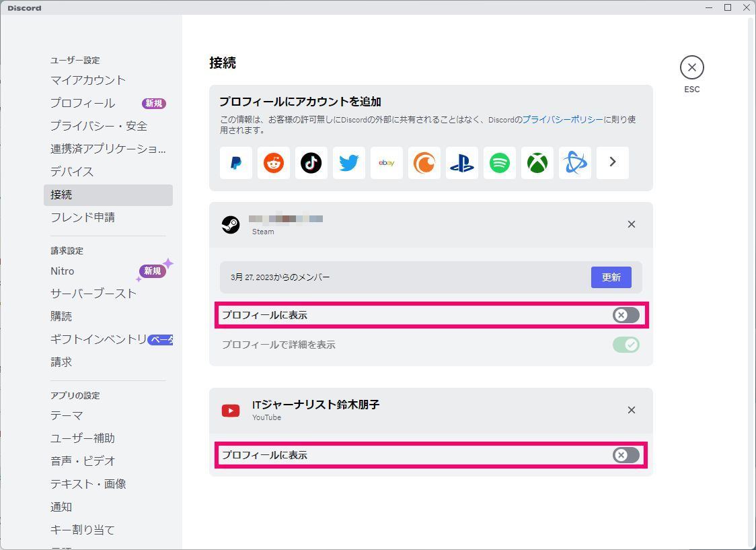The image size is (756, 550).
Task: Minimize the Discord window
Action: pyautogui.click(x=709, y=7)
